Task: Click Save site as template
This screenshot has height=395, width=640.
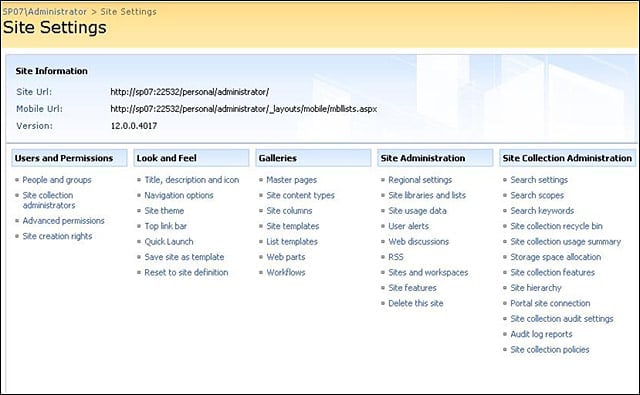Action: 184,257
